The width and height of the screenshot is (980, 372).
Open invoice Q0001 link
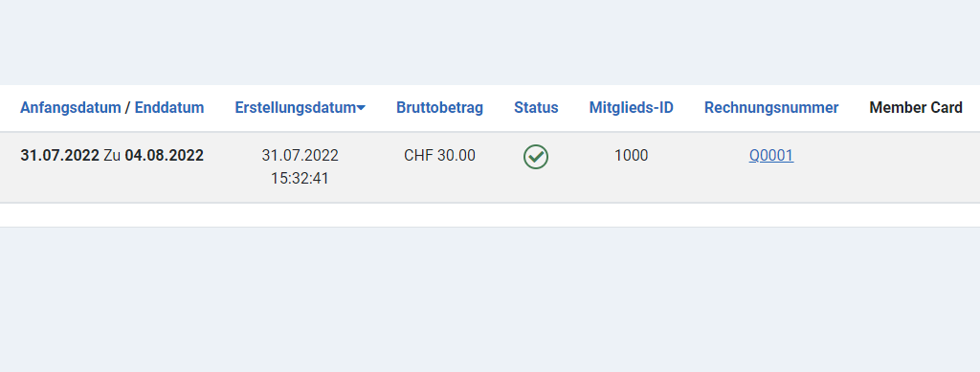click(771, 156)
